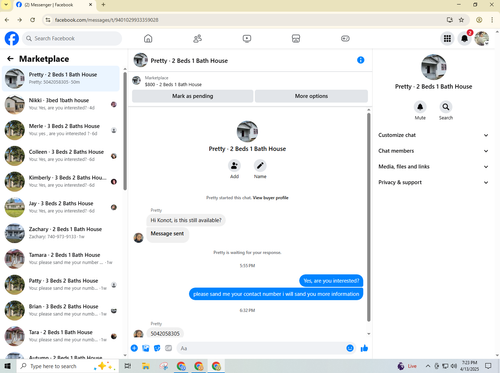The height and width of the screenshot is (373, 500).
Task: Click More options button
Action: (x=311, y=96)
